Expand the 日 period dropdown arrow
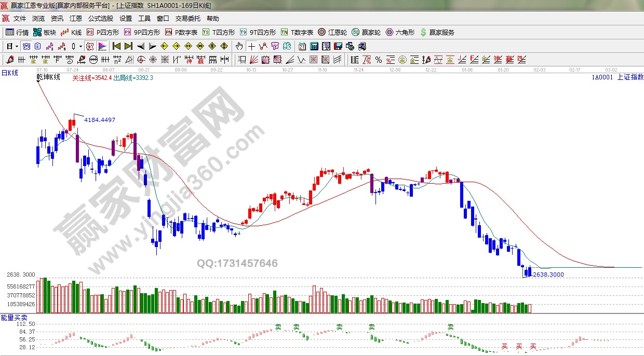 pos(17,46)
